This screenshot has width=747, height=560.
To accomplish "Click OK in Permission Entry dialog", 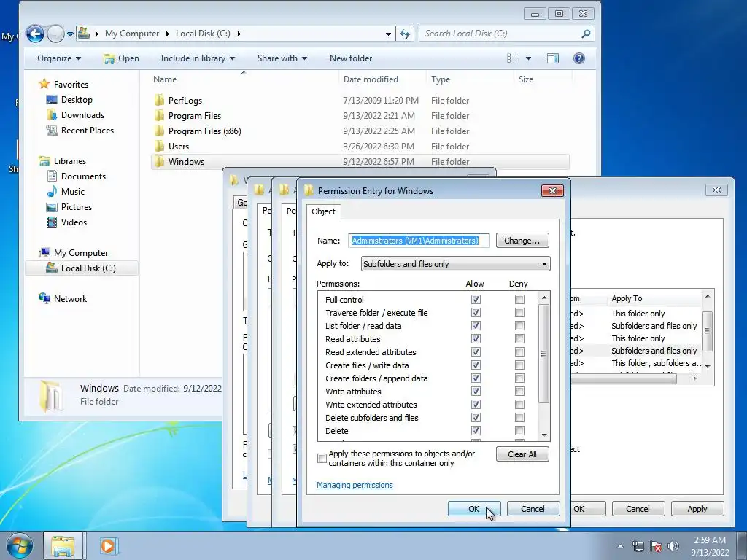I will (x=473, y=509).
